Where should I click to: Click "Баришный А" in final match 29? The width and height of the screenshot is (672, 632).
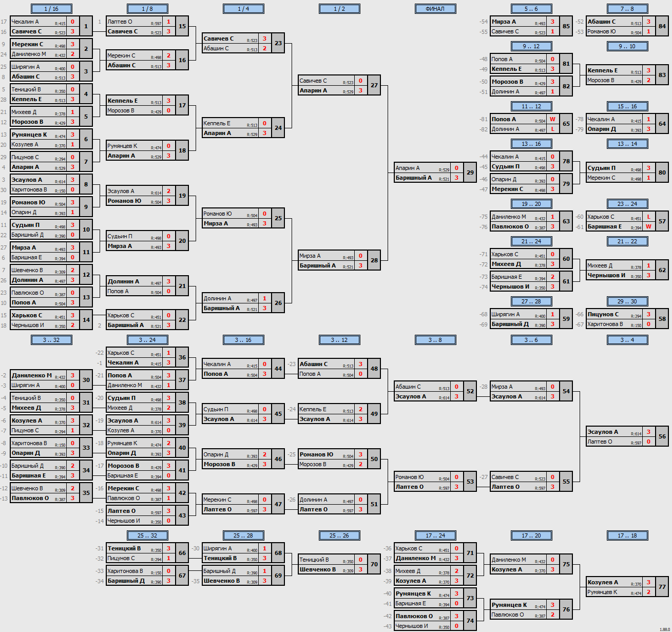pos(414,178)
